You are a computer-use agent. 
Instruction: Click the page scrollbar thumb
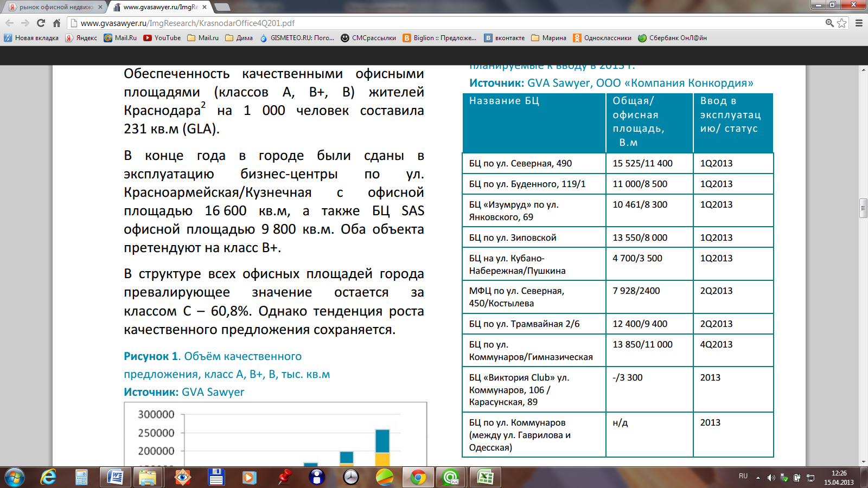(864, 208)
